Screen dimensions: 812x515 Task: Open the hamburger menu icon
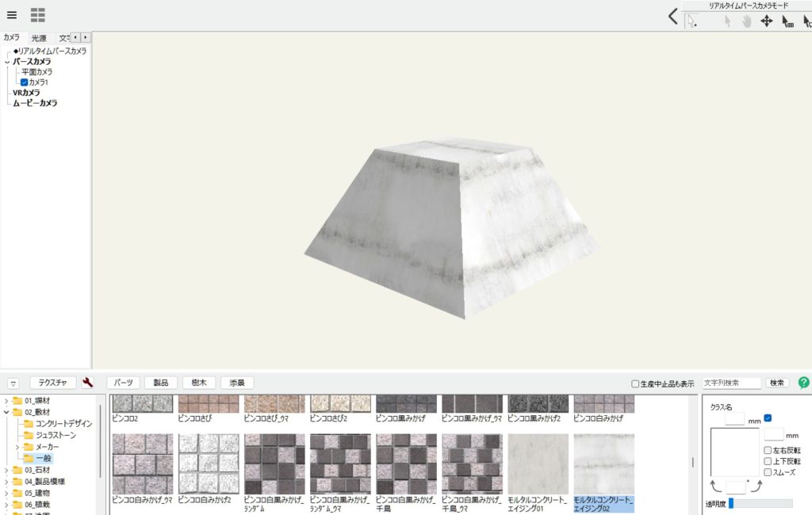[x=11, y=14]
